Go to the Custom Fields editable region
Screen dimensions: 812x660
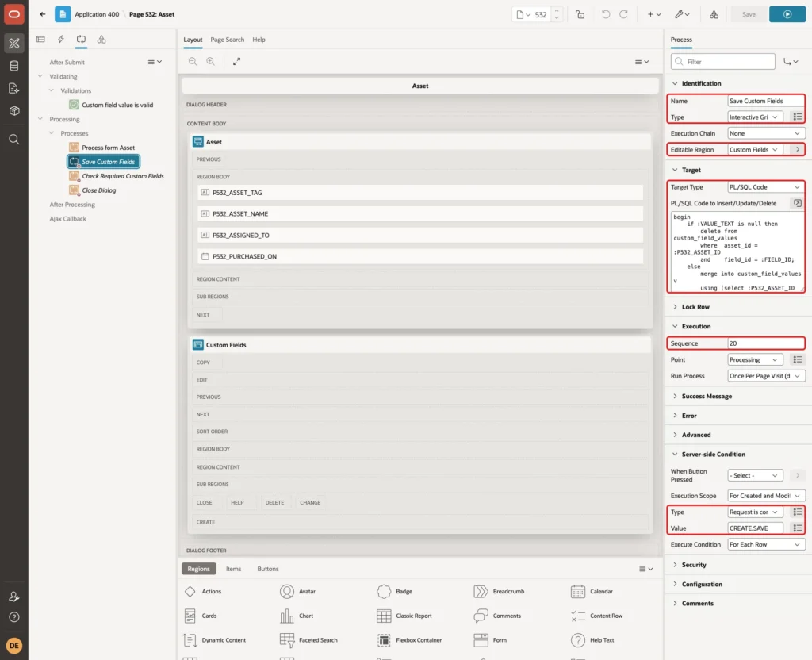(798, 149)
